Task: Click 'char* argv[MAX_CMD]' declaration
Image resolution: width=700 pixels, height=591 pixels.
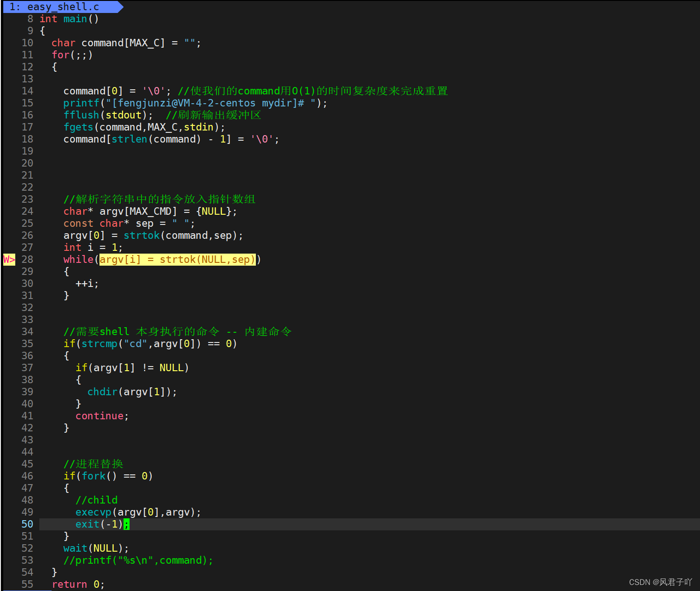Action: click(150, 211)
